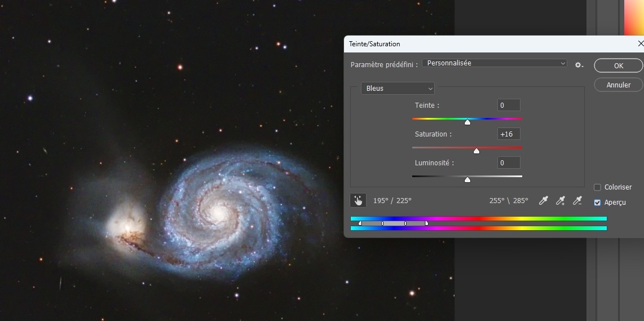Open the Paramètre prédéfini dropdown
Viewport: 644px width, 321px height.
495,63
